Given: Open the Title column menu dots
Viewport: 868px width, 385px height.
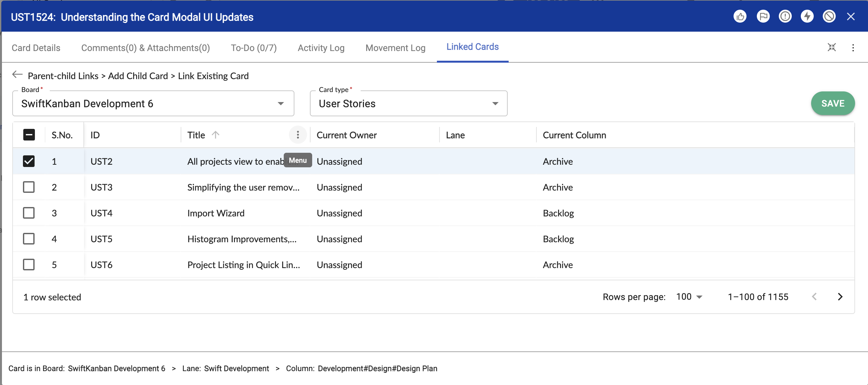Looking at the screenshot, I should pos(298,135).
